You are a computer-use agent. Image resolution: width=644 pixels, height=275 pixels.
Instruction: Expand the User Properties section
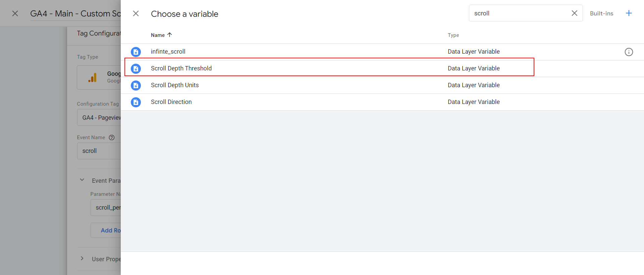tap(82, 259)
